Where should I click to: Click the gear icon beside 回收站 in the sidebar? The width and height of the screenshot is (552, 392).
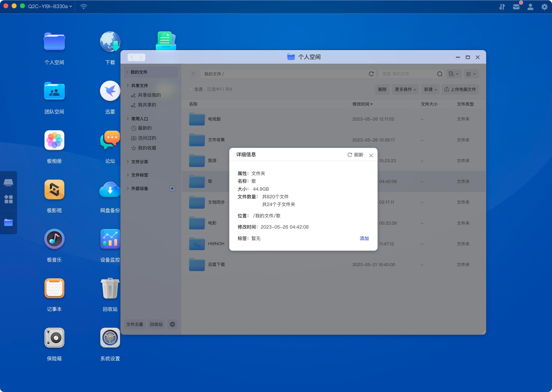pos(172,324)
